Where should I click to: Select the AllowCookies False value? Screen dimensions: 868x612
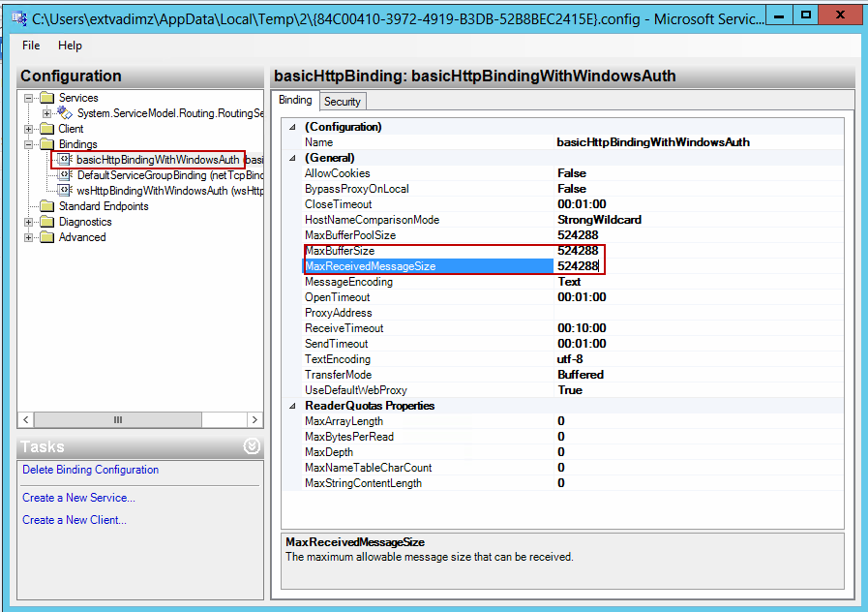pyautogui.click(x=572, y=173)
